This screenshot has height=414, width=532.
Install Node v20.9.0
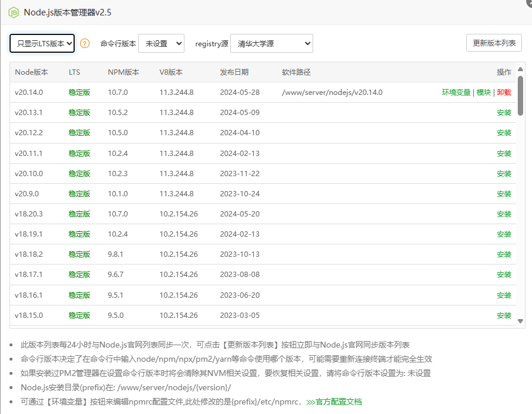(x=504, y=194)
